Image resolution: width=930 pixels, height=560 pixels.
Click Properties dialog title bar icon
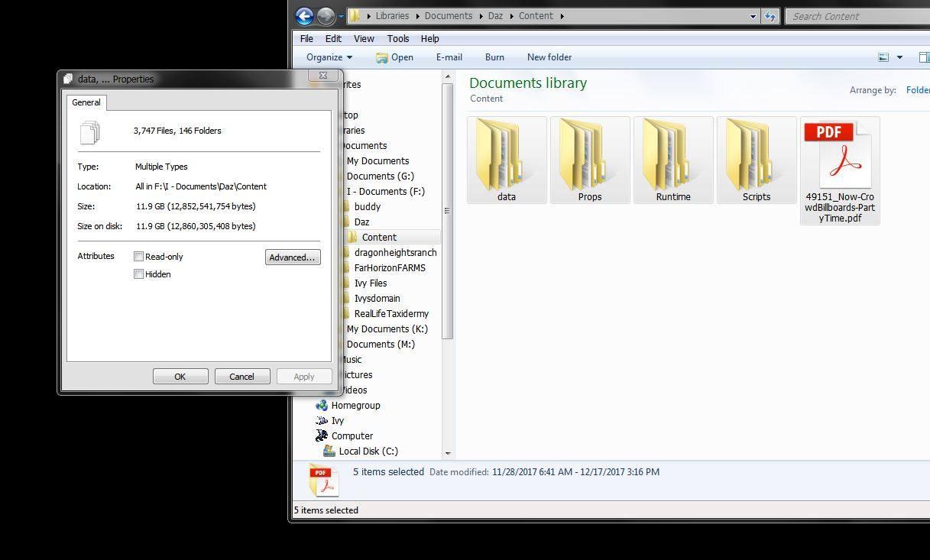tap(68, 79)
